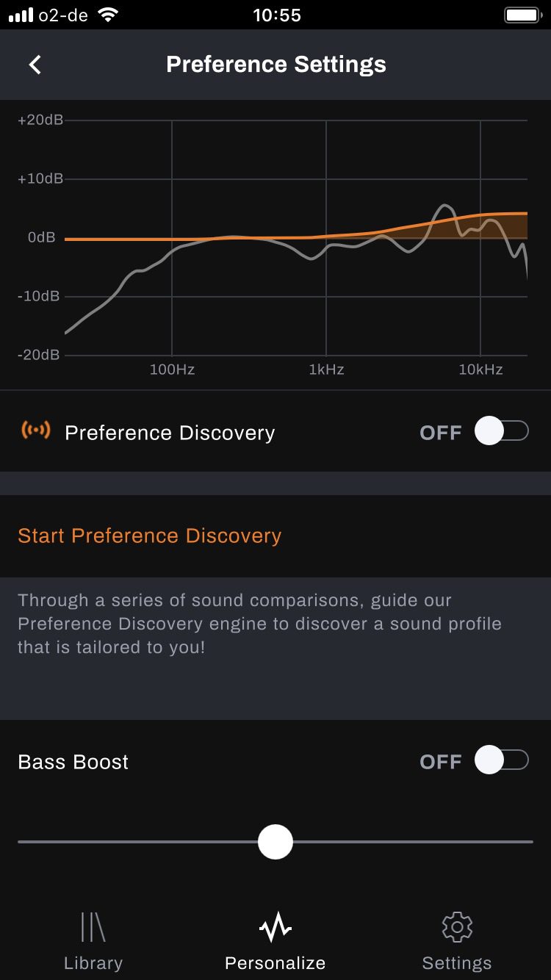Tap the Library shelf icon
This screenshot has height=980, width=551.
click(93, 927)
